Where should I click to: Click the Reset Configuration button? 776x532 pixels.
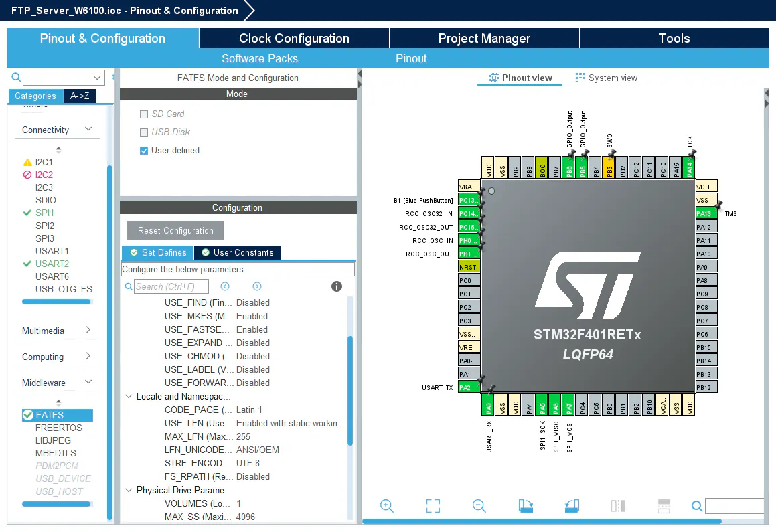point(175,230)
